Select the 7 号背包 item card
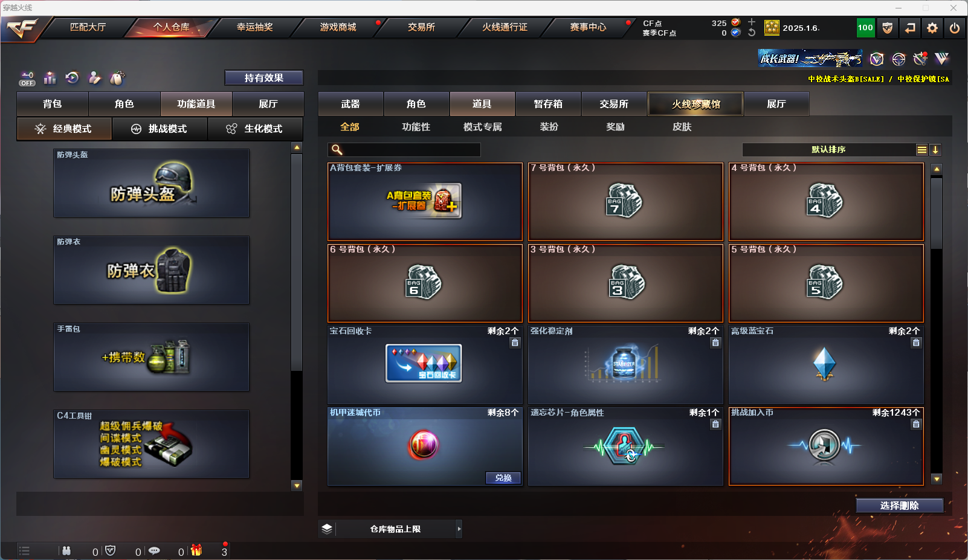The width and height of the screenshot is (968, 560). tap(625, 202)
